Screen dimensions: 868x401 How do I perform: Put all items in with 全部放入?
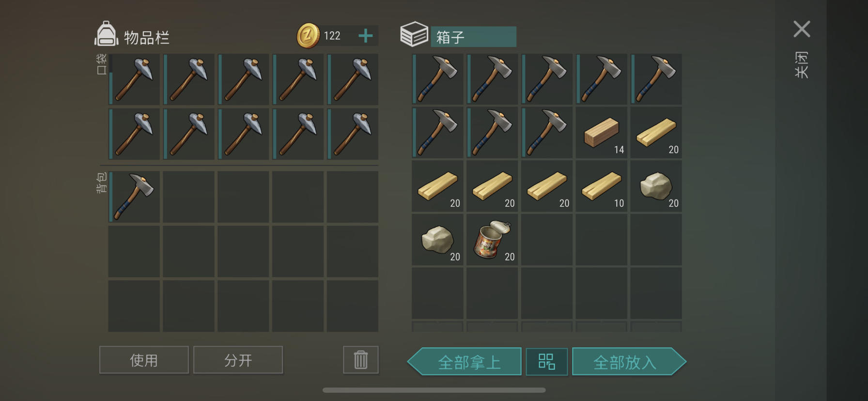[629, 361]
